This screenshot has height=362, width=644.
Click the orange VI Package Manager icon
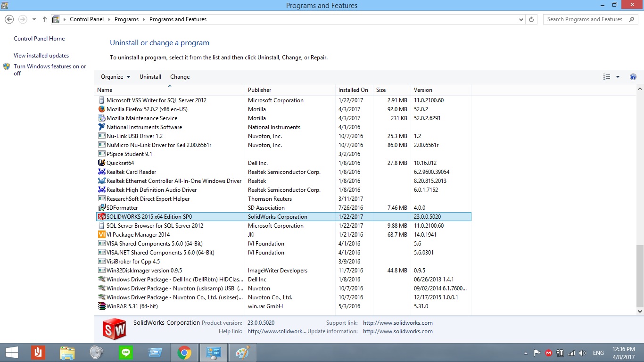tap(101, 235)
